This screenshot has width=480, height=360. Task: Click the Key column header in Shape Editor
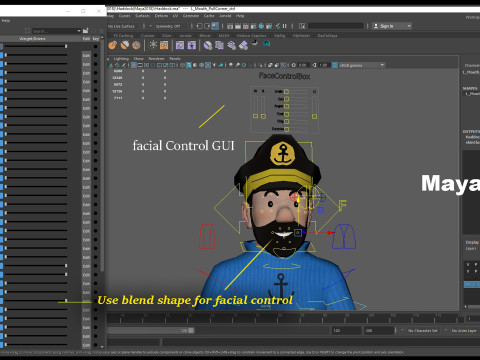tap(96, 39)
